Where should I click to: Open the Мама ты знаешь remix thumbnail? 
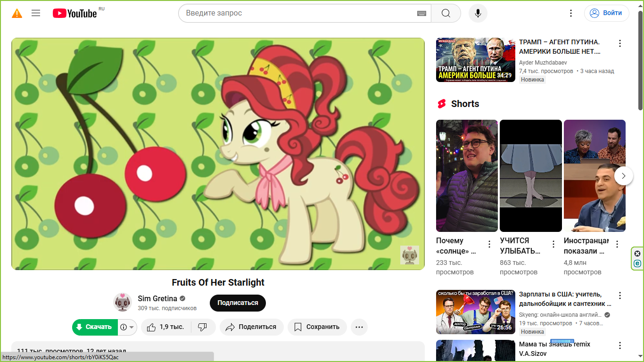[476, 351]
